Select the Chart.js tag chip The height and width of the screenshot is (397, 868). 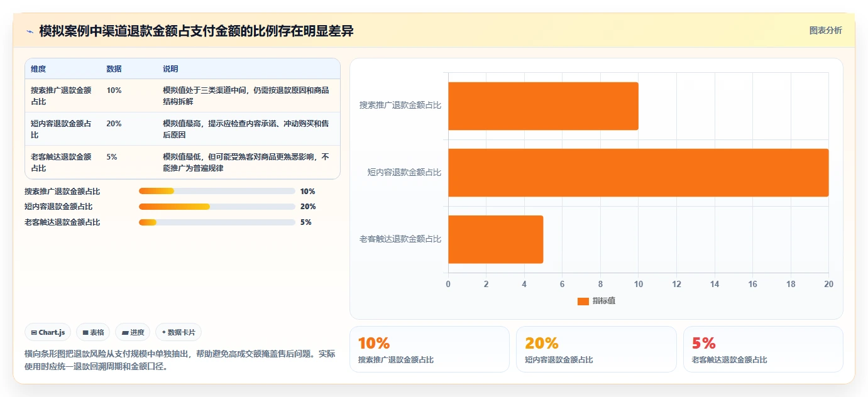click(x=48, y=332)
